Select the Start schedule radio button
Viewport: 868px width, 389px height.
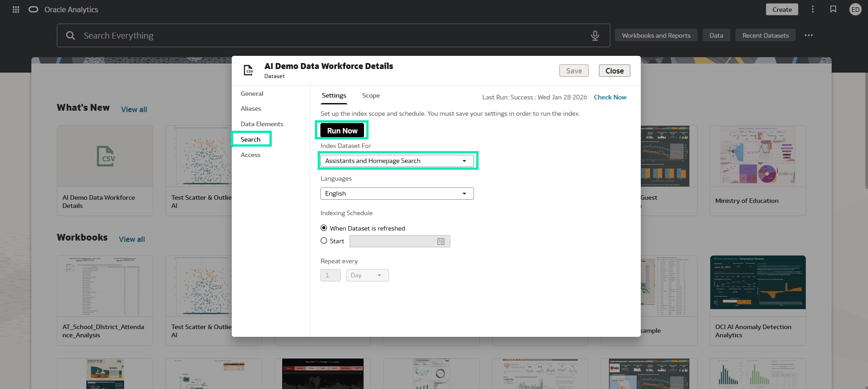tap(324, 241)
